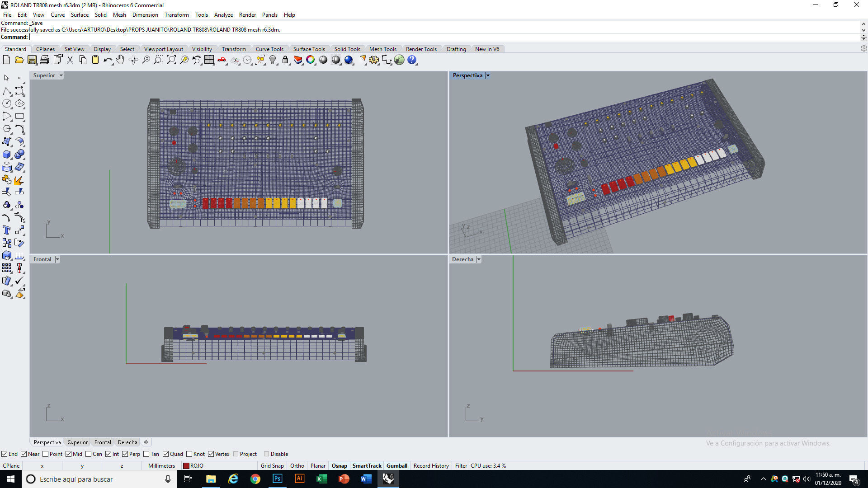
Task: Click the Paste clipboard icon
Action: (95, 60)
